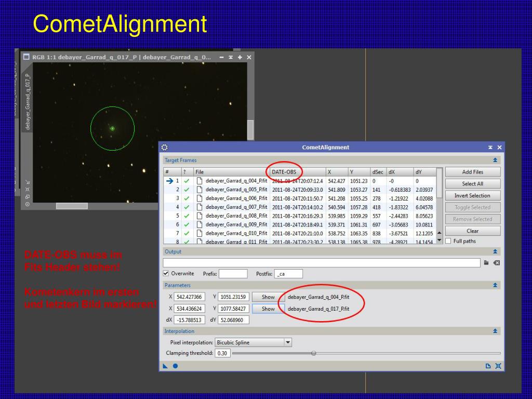
Task: Click the Apply Global circle icon
Action: pos(175,366)
